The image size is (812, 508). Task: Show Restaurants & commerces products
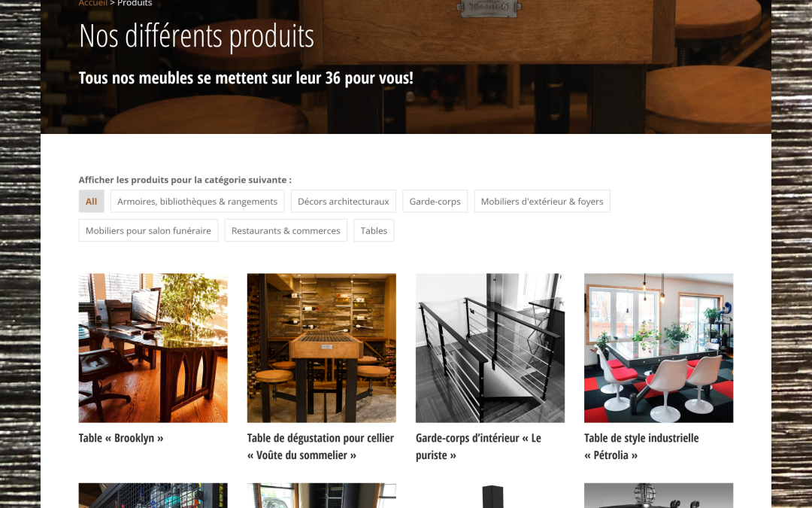pos(286,230)
